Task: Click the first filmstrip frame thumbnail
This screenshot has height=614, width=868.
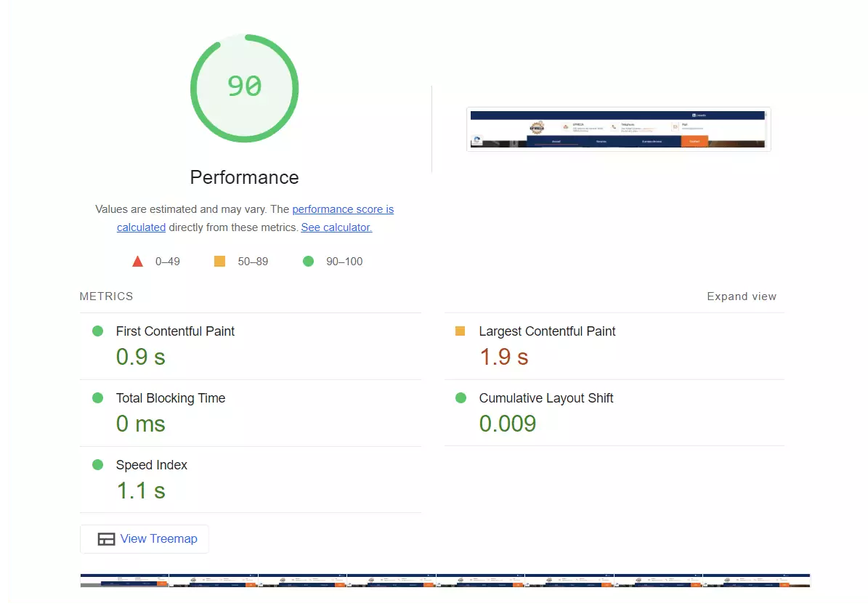Action: (x=124, y=581)
